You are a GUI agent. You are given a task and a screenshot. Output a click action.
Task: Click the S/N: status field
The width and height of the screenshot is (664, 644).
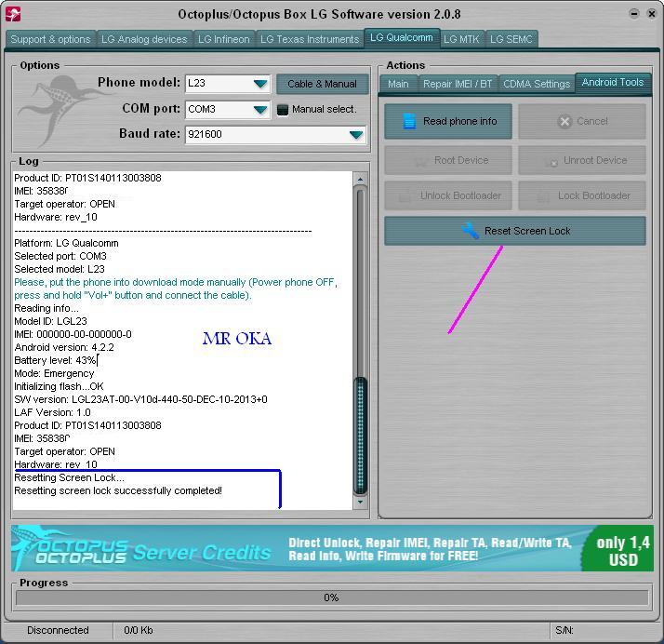pos(564,630)
